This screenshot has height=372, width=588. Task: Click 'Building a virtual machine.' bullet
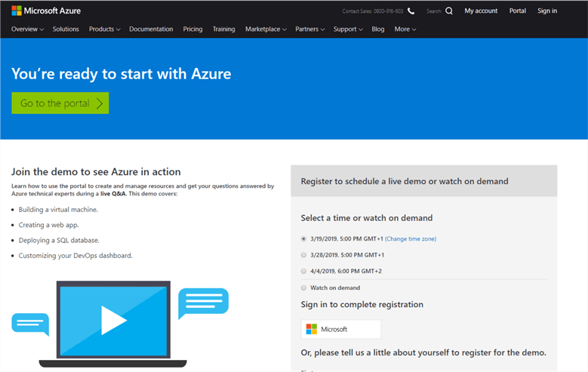click(x=58, y=210)
